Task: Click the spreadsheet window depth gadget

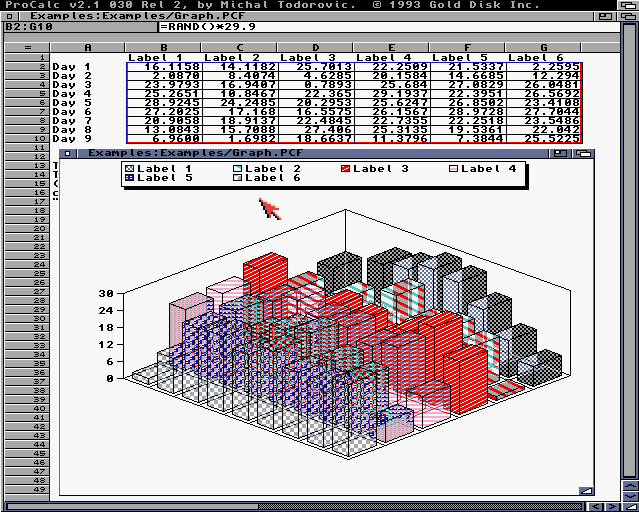Action: (x=627, y=16)
